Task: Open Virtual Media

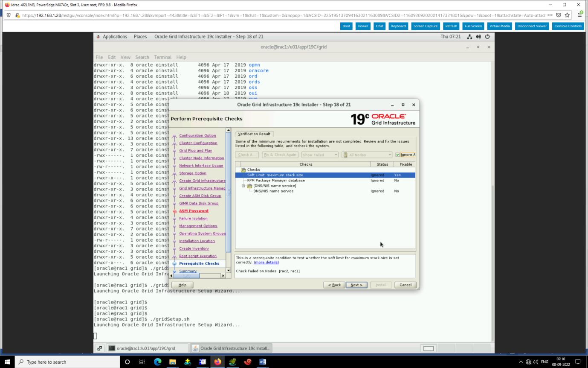Action: tap(499, 26)
